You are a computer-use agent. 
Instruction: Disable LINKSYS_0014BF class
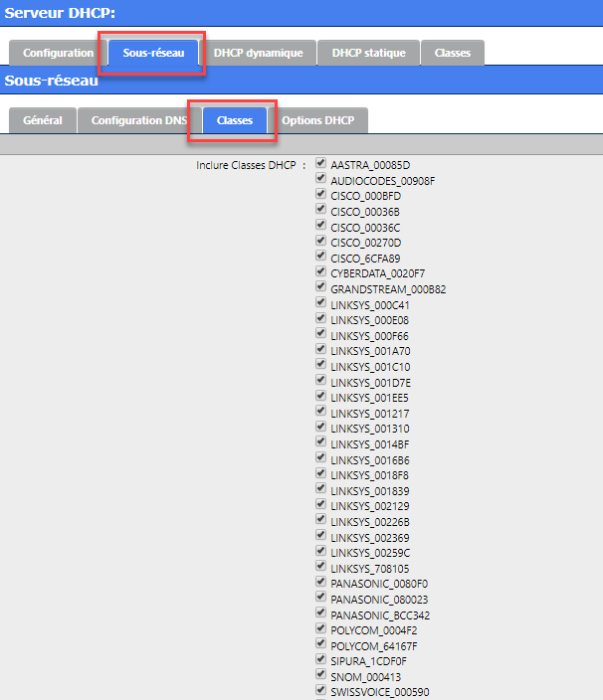320,441
